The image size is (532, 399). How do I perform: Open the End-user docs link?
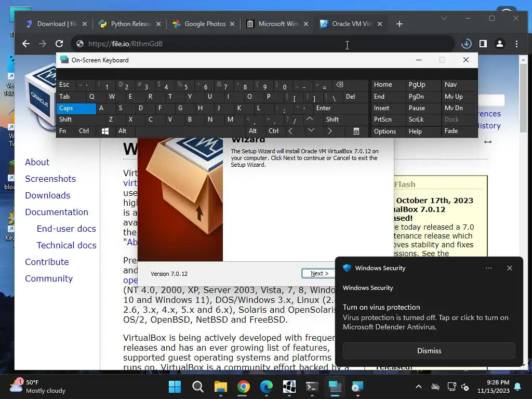tap(66, 229)
